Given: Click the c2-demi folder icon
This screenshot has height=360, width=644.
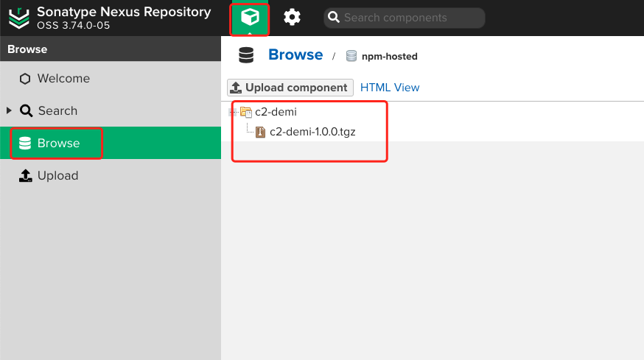Looking at the screenshot, I should (x=246, y=112).
